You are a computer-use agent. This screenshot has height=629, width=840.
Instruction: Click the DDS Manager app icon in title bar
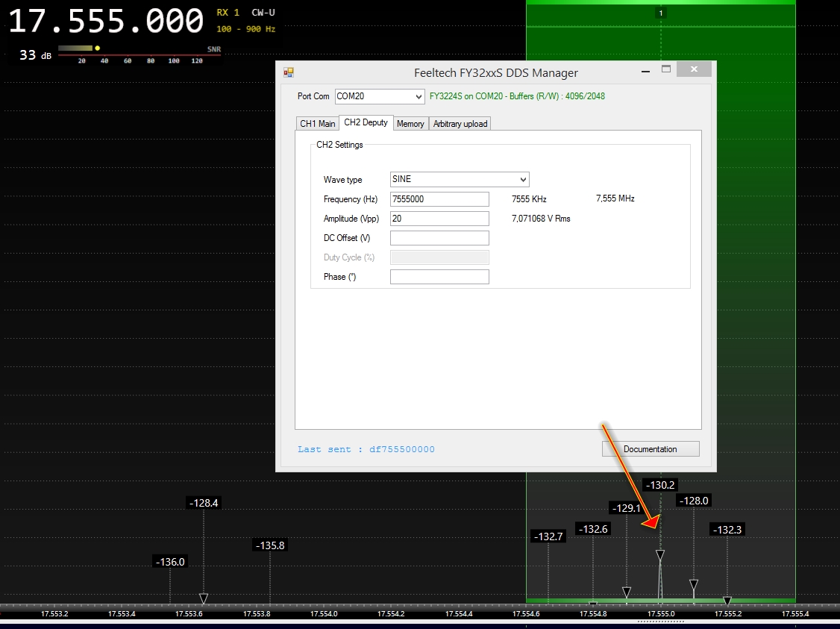288,72
